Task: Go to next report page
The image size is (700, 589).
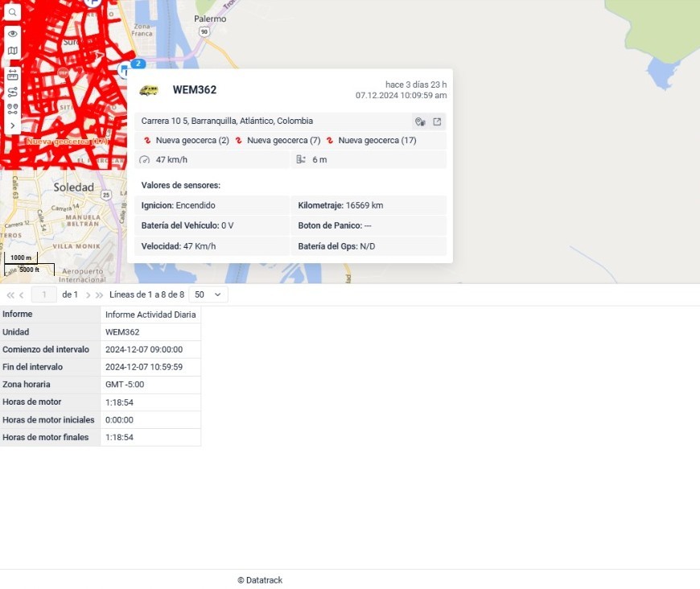Action: [x=89, y=295]
